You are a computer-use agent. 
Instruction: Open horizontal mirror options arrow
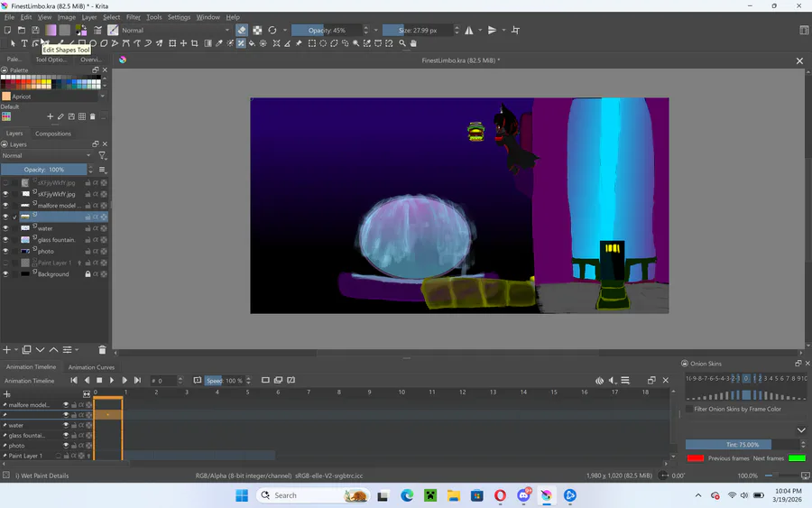click(480, 30)
